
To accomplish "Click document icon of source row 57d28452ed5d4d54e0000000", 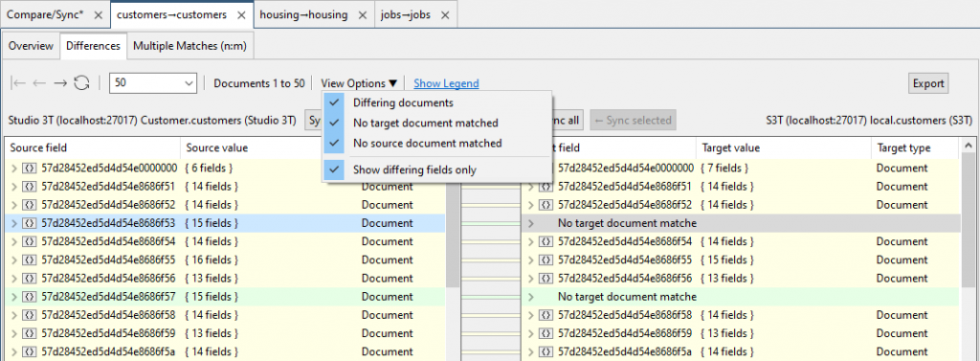I will click(x=30, y=168).
